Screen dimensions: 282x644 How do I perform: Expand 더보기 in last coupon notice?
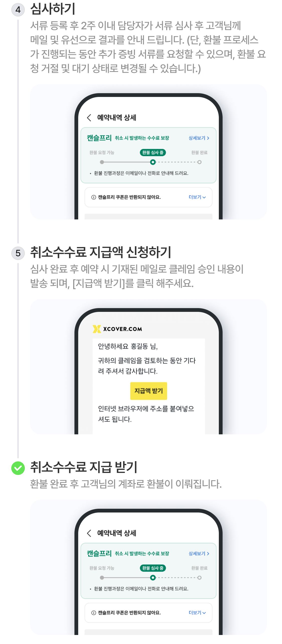pos(197,612)
